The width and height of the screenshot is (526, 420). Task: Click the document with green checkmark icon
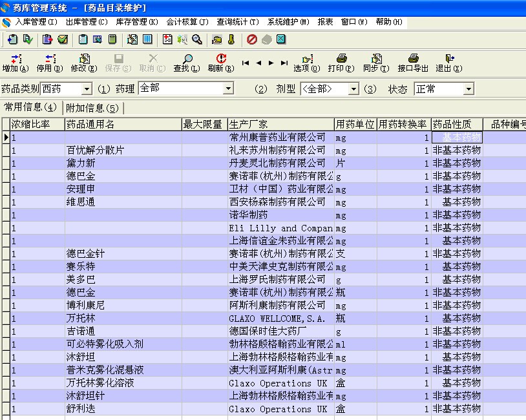click(x=28, y=39)
